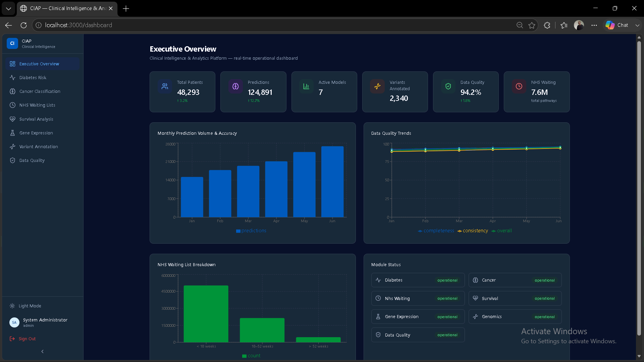Click the Cancer Classification brain icon
The height and width of the screenshot is (362, 644).
pyautogui.click(x=12, y=91)
